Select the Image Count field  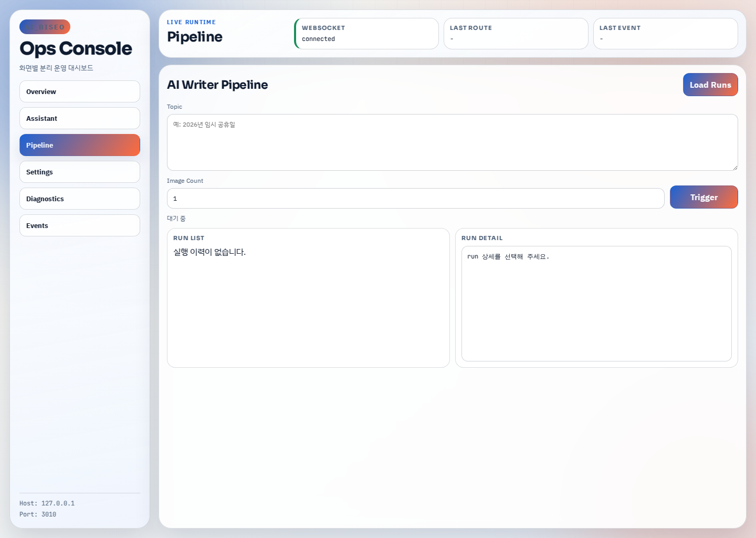coord(415,198)
